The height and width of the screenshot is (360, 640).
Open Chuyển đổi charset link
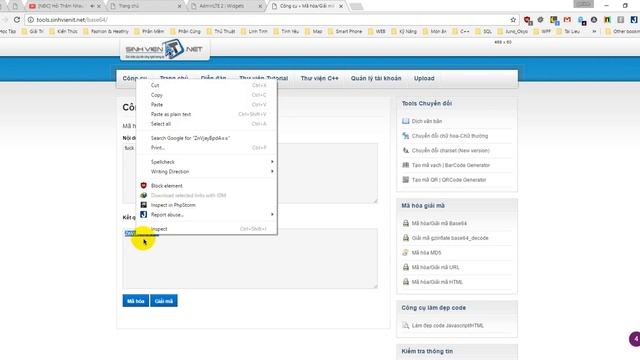click(x=451, y=151)
